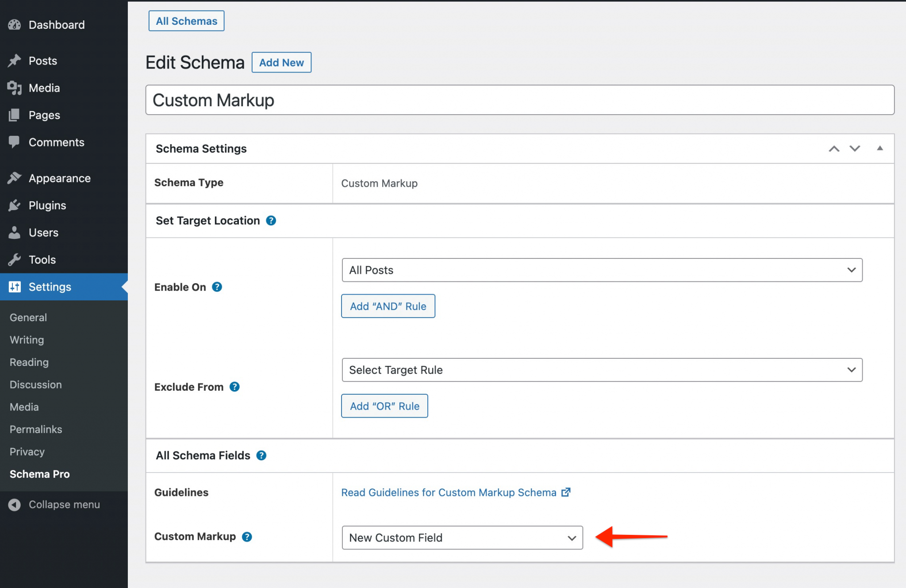906x588 pixels.
Task: Switch to Permalinks settings page
Action: pos(35,429)
